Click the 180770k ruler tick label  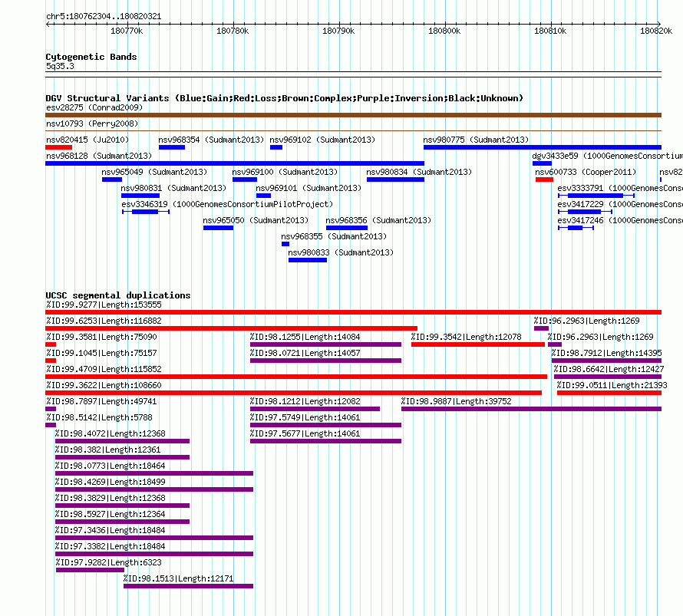127,31
